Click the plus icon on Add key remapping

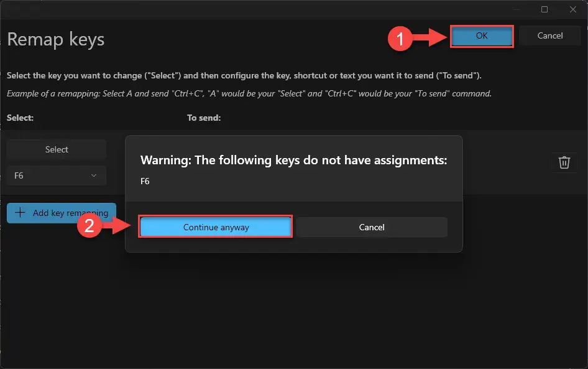20,212
